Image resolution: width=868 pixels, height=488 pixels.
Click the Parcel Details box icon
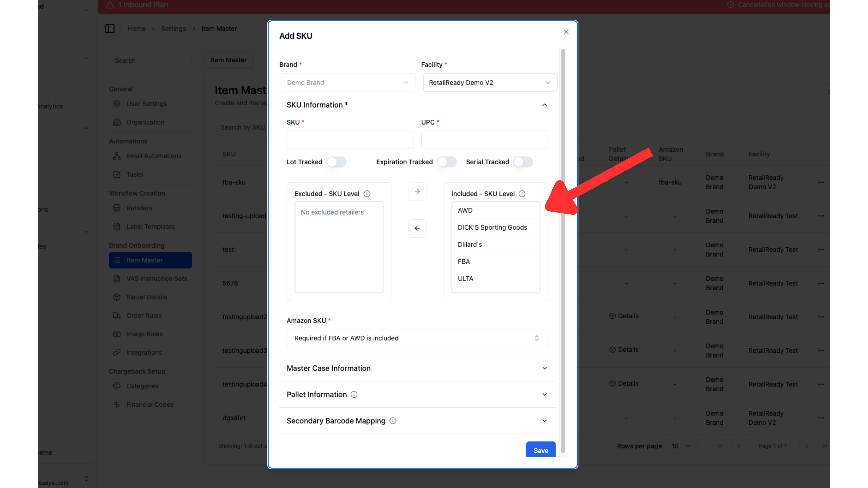click(117, 297)
